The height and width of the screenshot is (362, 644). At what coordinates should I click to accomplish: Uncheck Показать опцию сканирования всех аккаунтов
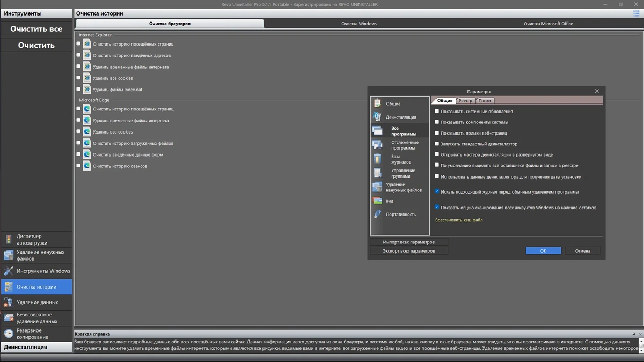[x=437, y=206]
